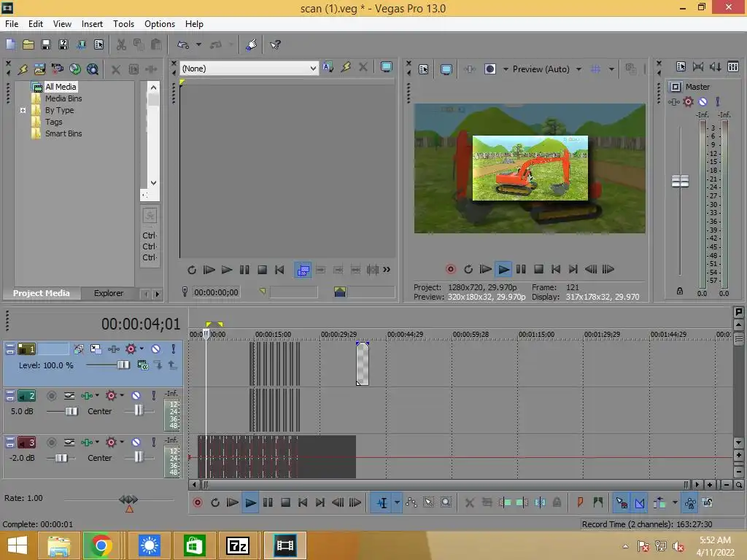Screen dimensions: 747x560
Task: Click the media search magnifier icon in Project Media
Action: click(x=93, y=69)
